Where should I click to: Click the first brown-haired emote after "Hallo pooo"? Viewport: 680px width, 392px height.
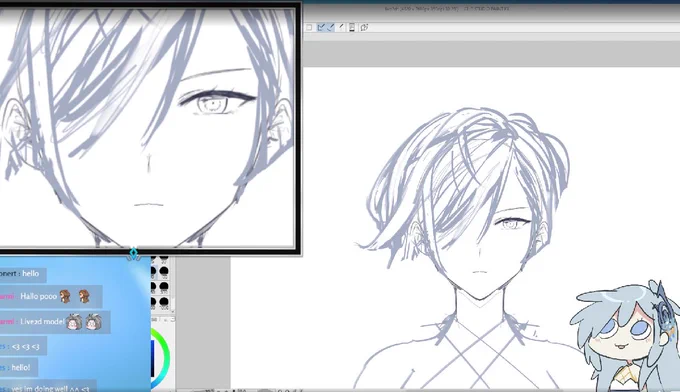(x=65, y=297)
